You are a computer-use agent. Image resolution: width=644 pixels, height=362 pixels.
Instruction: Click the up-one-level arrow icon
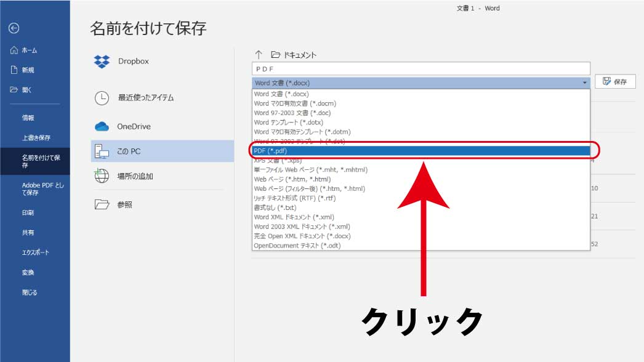[259, 55]
